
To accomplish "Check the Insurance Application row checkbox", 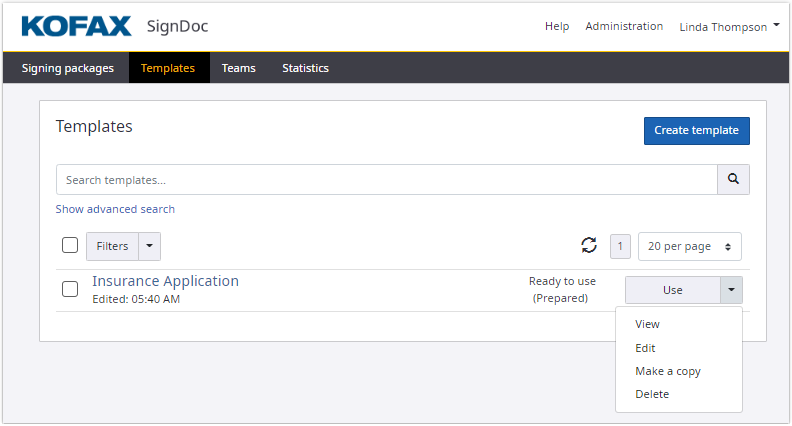I will (x=70, y=289).
